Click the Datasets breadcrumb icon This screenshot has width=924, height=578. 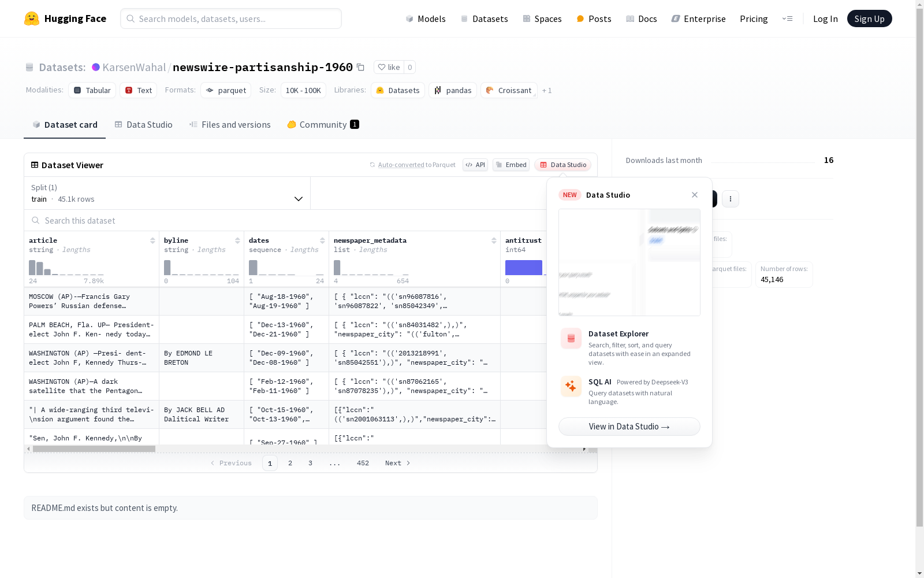tap(29, 67)
